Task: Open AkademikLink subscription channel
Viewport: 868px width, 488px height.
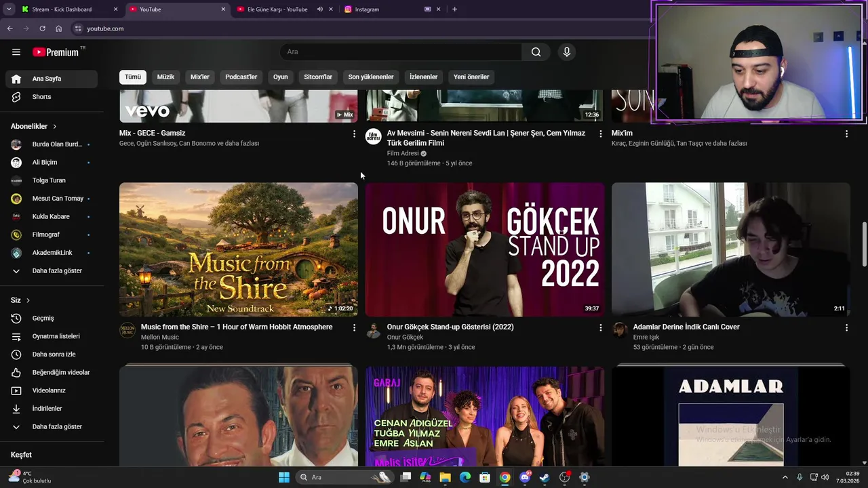Action: (52, 253)
